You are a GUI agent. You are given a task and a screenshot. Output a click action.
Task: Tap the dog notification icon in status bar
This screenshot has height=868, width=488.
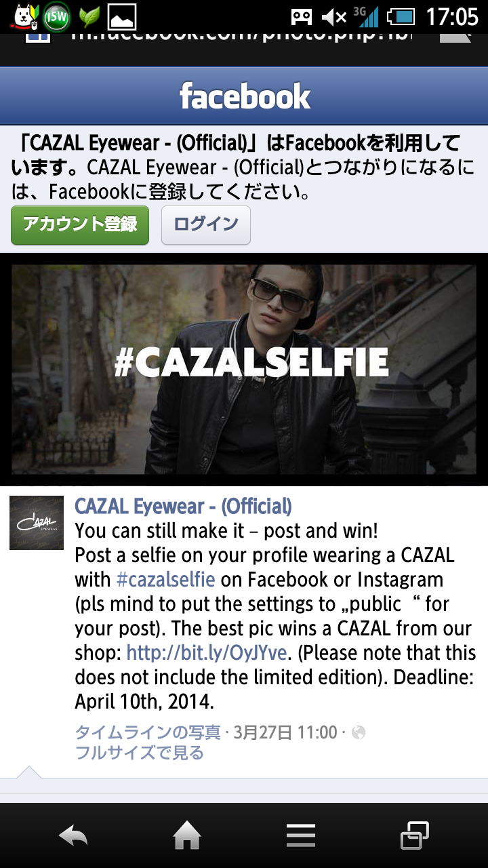(24, 16)
